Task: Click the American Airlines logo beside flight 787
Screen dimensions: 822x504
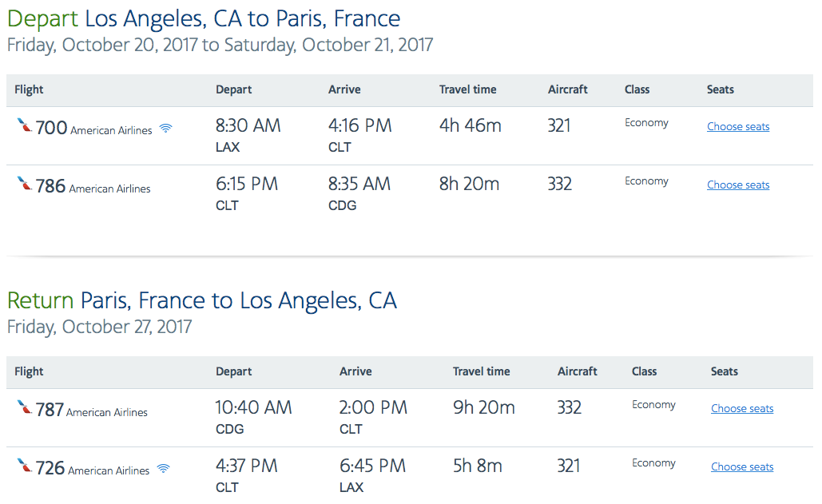Action: point(24,407)
